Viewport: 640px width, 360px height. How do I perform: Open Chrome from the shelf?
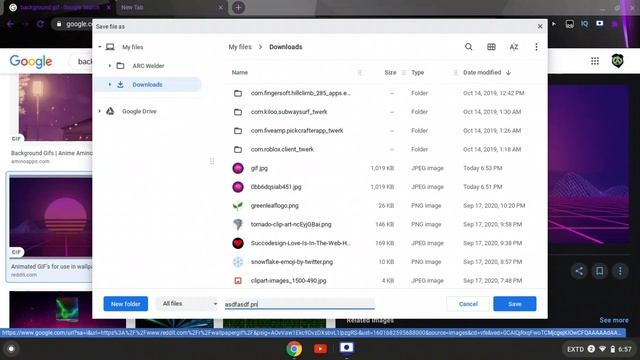point(294,349)
